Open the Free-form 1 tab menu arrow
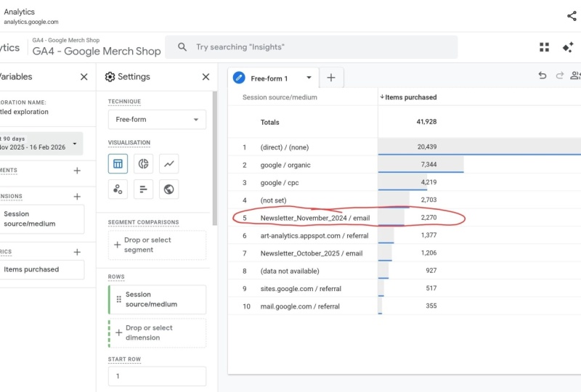Viewport: 581px width, 392px height. [309, 78]
